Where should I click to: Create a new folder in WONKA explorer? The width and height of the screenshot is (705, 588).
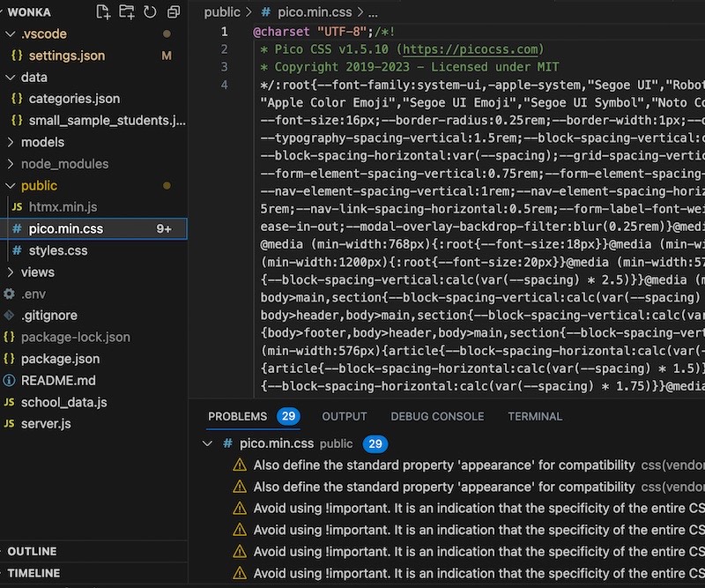(126, 12)
